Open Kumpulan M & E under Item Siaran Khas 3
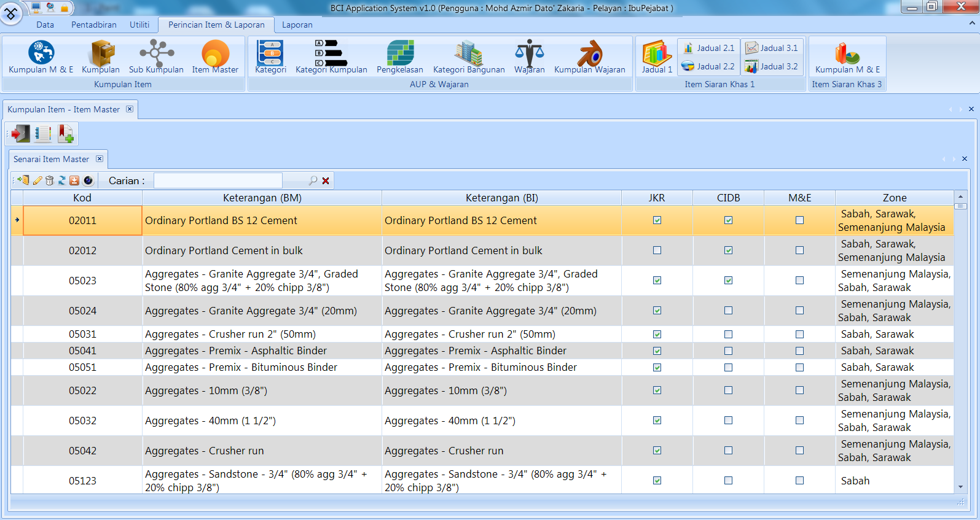The width and height of the screenshot is (980, 520). coord(847,57)
